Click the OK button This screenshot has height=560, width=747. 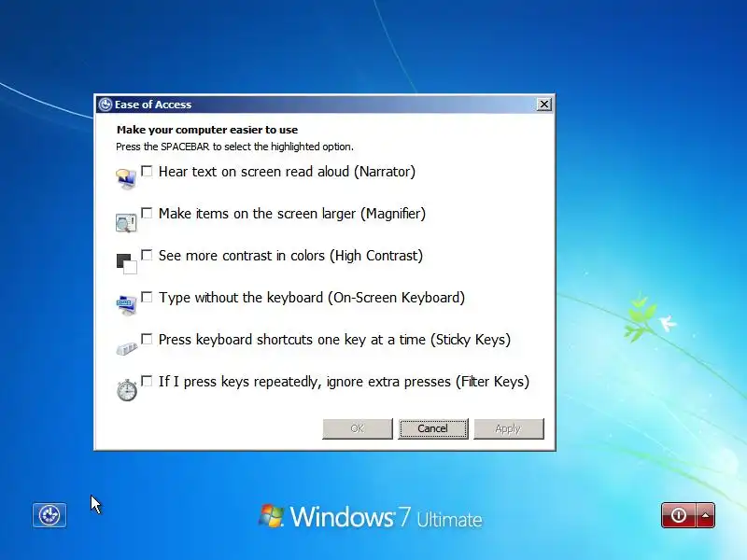pyautogui.click(x=358, y=428)
